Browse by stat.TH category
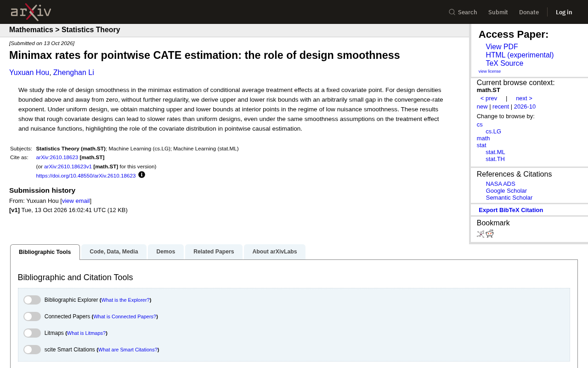 click(495, 159)
